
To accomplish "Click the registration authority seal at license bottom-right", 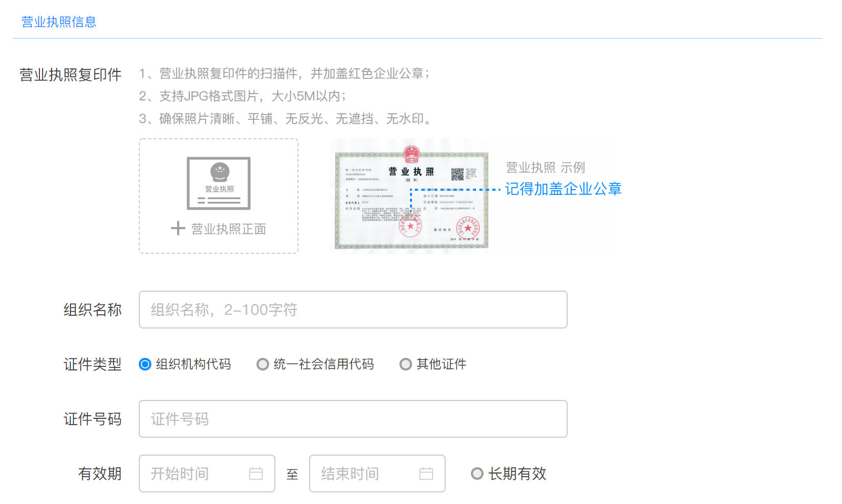I will [467, 228].
